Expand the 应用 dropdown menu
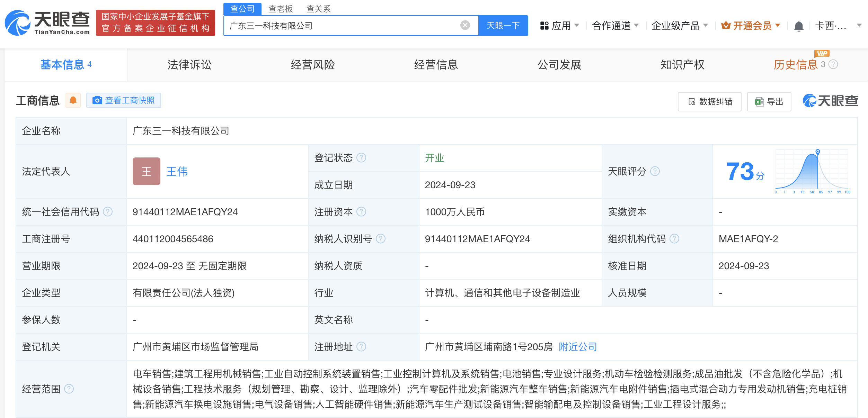868x418 pixels. point(559,26)
